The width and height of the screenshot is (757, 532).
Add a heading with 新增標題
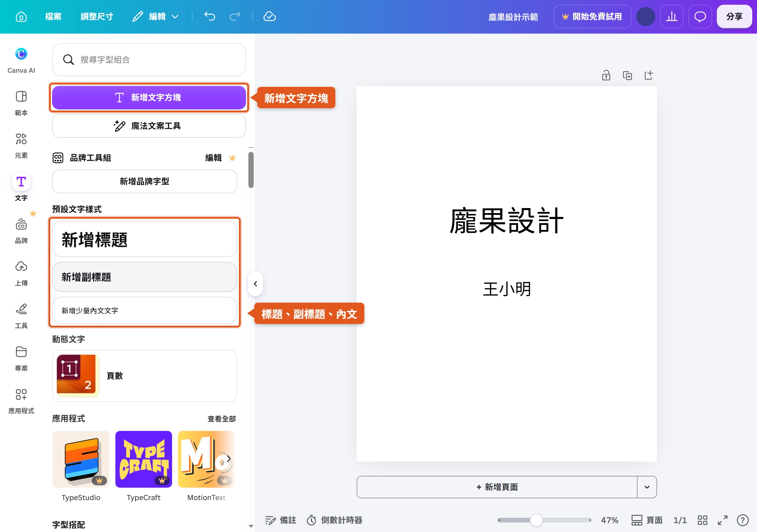coord(144,239)
